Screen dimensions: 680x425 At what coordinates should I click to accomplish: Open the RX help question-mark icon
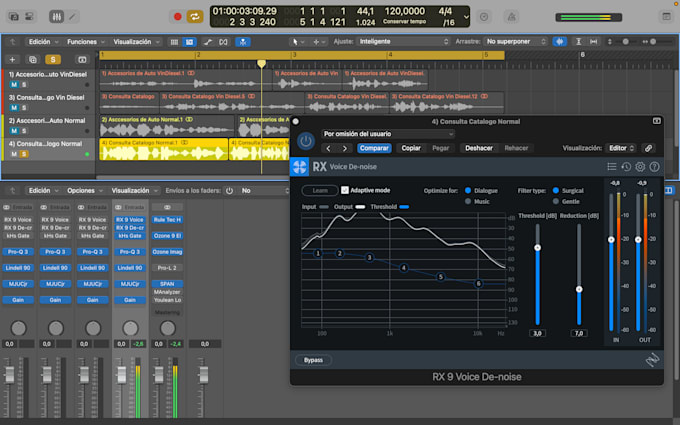[654, 166]
